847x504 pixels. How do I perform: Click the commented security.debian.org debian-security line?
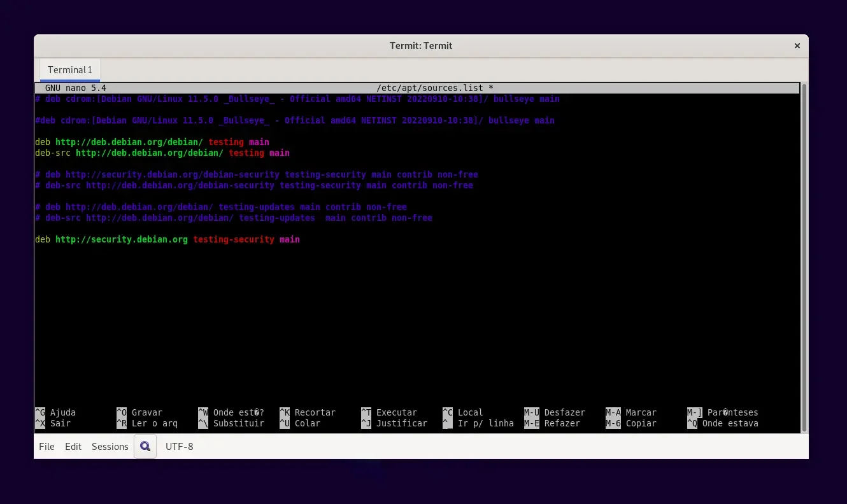point(257,174)
